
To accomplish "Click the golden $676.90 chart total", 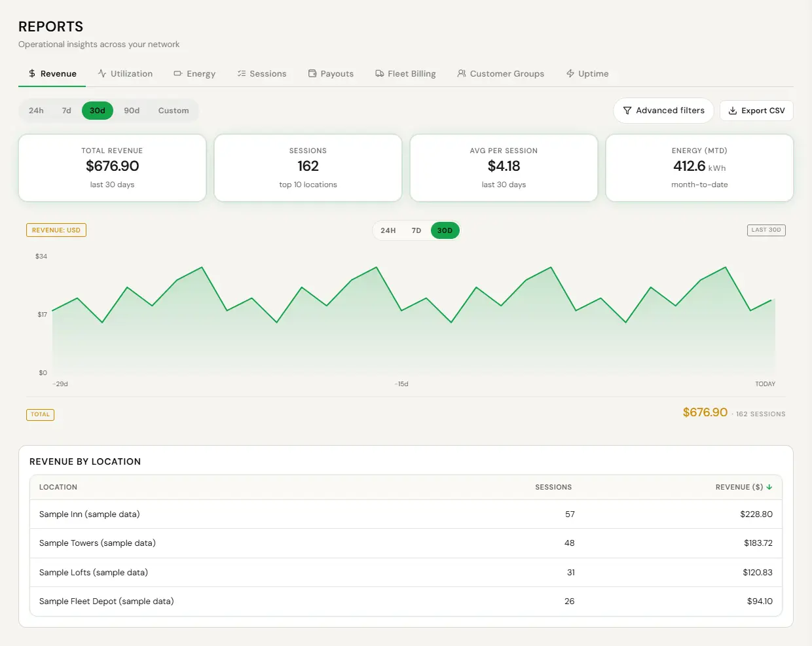I will point(705,412).
